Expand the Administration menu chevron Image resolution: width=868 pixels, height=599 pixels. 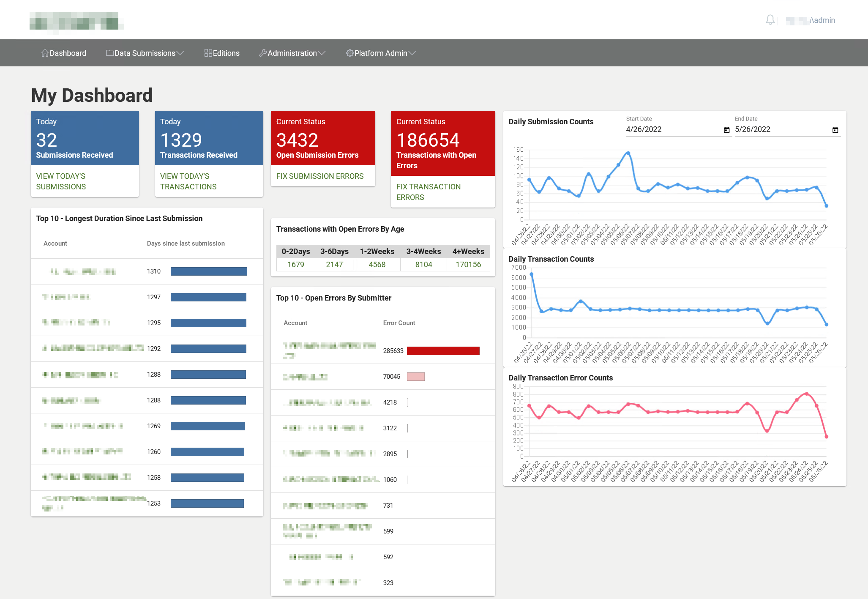tap(322, 53)
